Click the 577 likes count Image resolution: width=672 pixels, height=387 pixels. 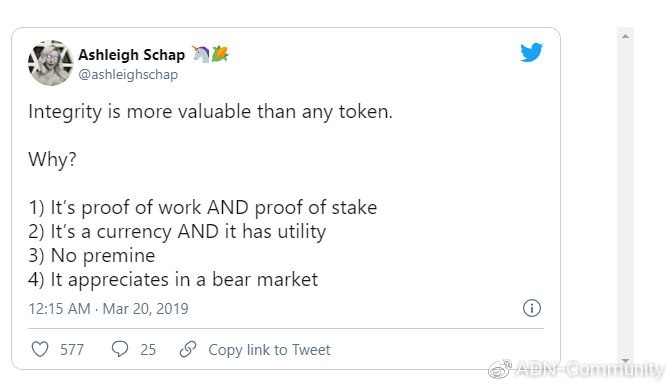(72, 350)
